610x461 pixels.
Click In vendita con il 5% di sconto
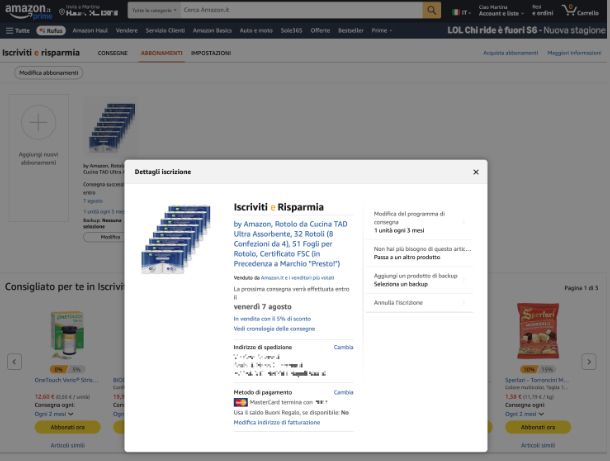pyautogui.click(x=272, y=319)
